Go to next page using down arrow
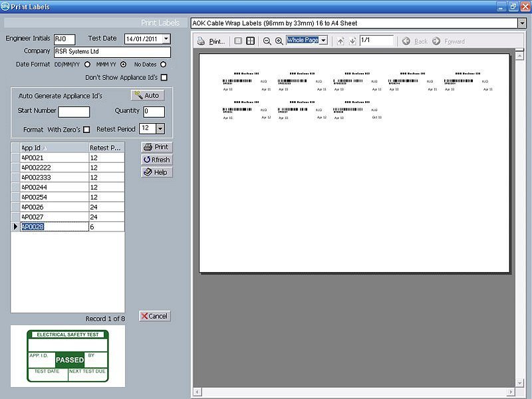The height and width of the screenshot is (399, 532). (352, 41)
